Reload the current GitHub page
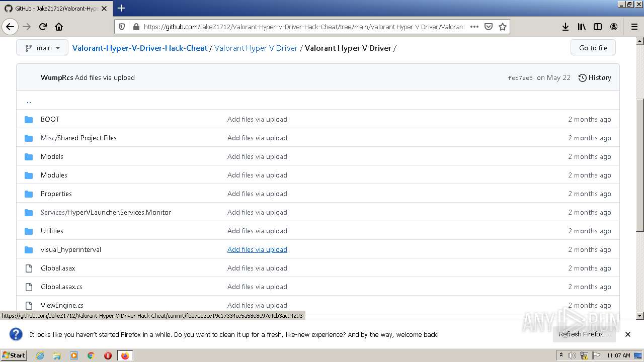 [43, 27]
